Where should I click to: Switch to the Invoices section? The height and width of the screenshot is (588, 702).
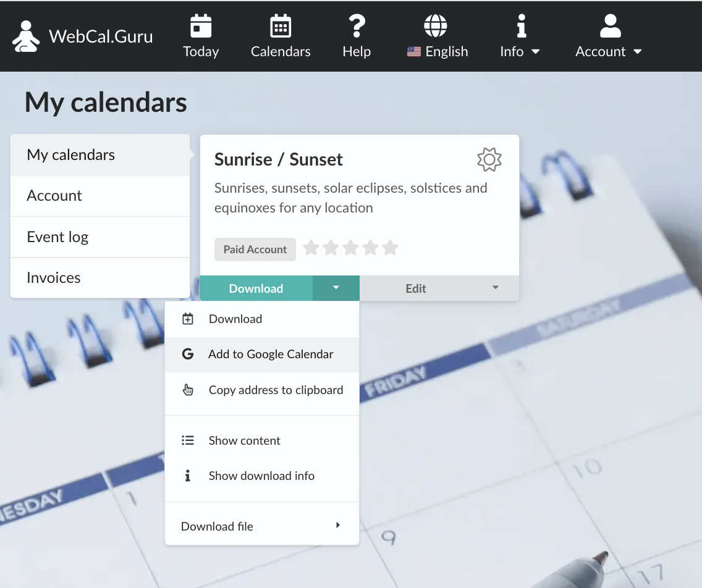[54, 278]
